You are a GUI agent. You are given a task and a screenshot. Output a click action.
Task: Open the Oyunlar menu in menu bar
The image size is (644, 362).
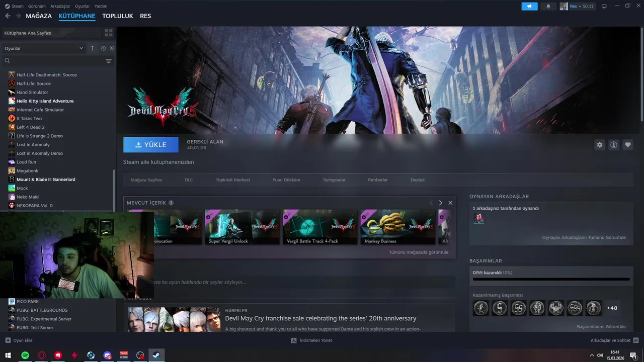coord(83,6)
